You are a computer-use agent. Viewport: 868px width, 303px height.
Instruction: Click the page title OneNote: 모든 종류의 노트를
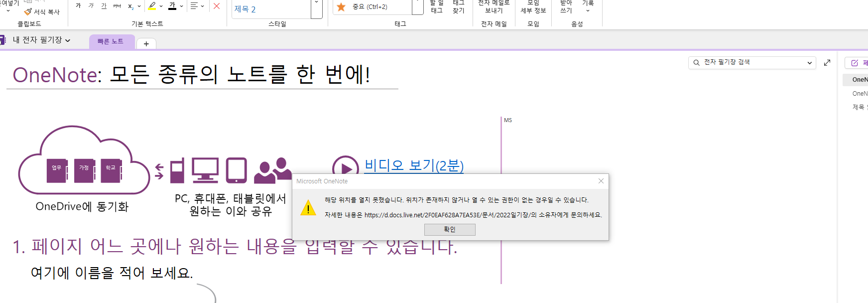tap(191, 75)
